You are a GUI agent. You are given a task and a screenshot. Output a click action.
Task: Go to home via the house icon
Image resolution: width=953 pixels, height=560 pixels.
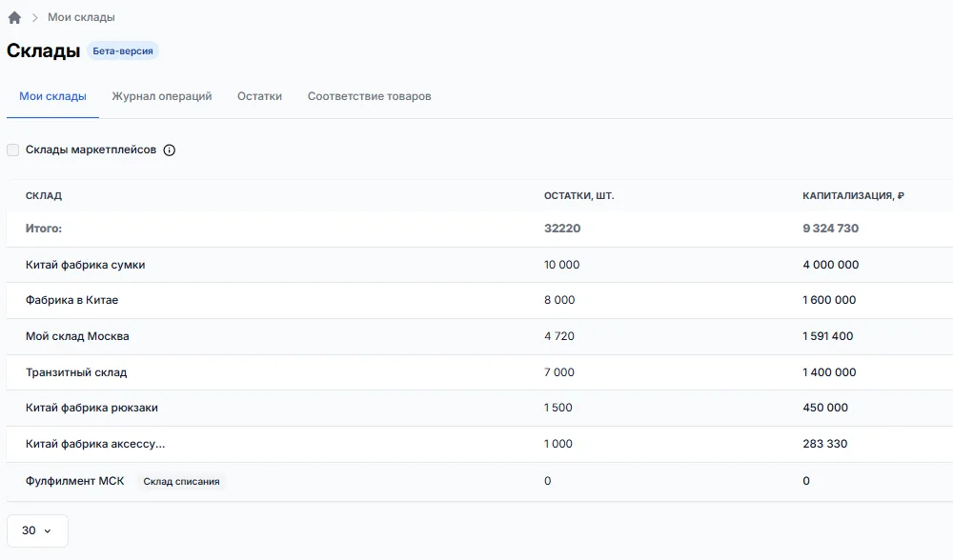pos(14,17)
